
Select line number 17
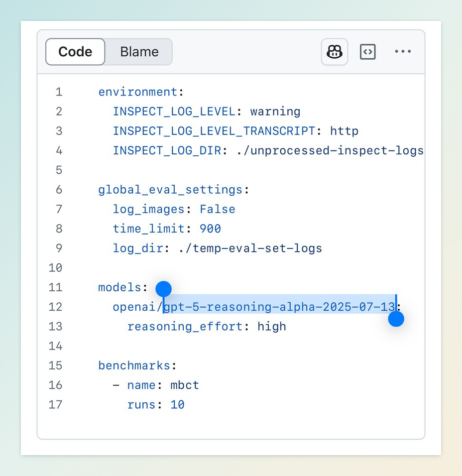[x=56, y=405]
